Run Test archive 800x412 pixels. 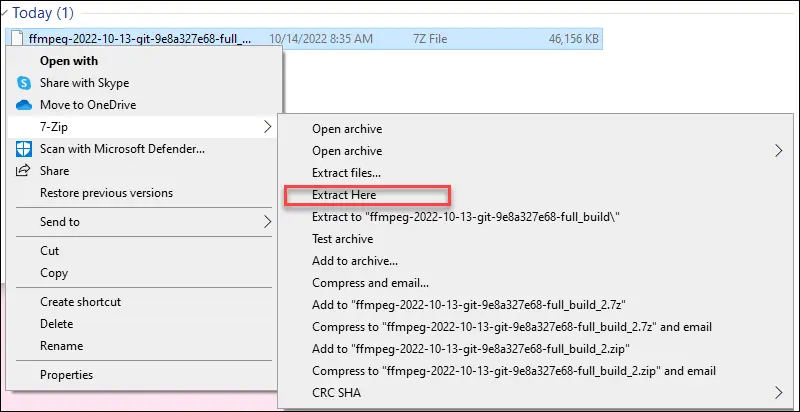(342, 239)
